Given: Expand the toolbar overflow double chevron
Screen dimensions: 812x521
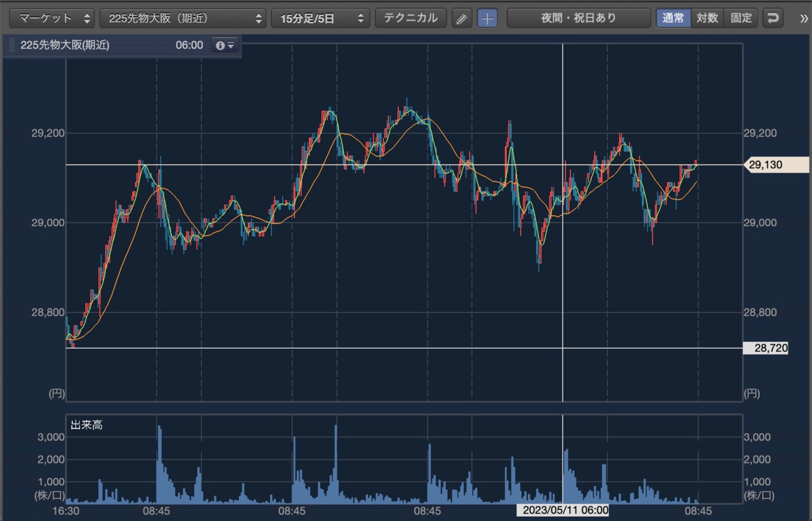Looking at the screenshot, I should point(803,18).
